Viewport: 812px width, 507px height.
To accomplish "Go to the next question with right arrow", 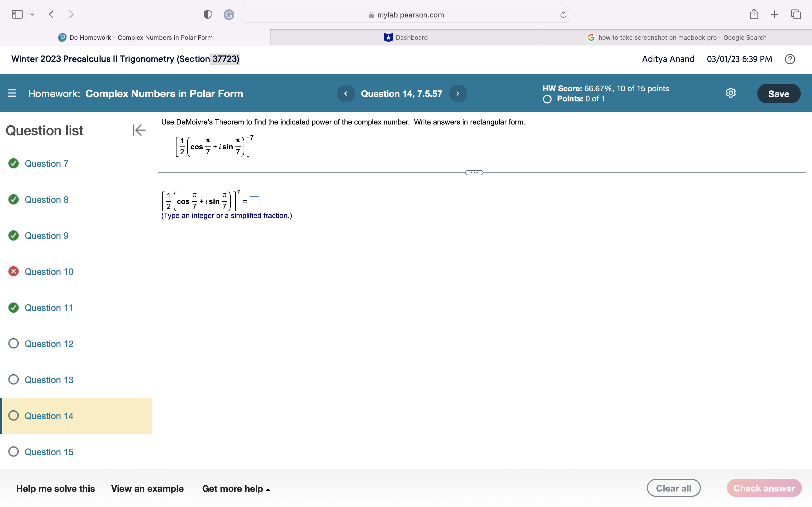I will coord(458,94).
